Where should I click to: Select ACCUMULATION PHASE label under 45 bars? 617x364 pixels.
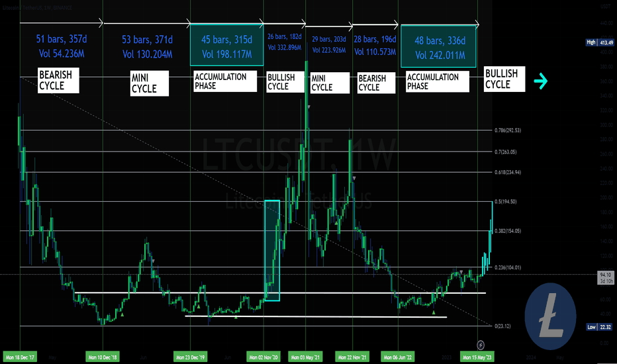225,81
